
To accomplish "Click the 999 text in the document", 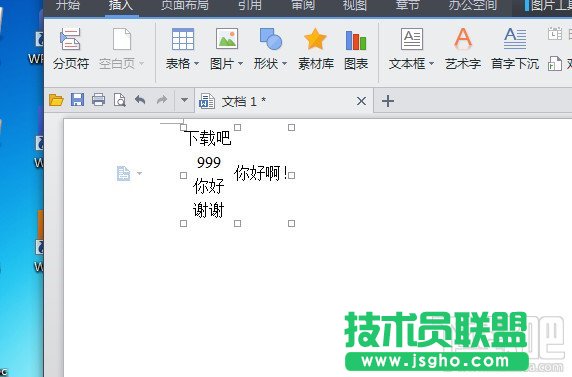I will click(x=209, y=162).
